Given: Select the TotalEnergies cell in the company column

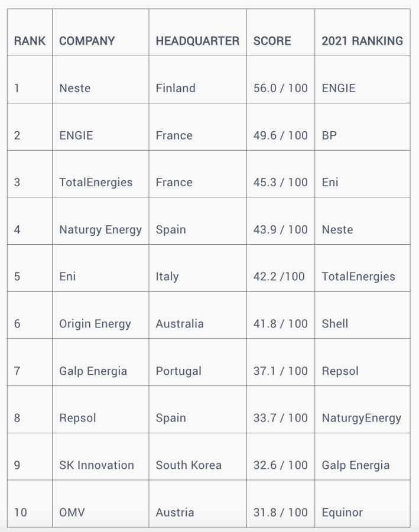Looking at the screenshot, I should click(x=96, y=182).
